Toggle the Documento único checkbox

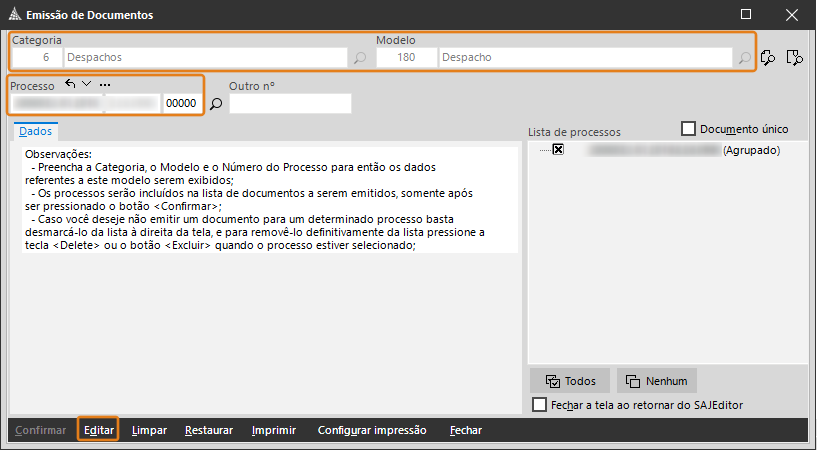pos(688,129)
